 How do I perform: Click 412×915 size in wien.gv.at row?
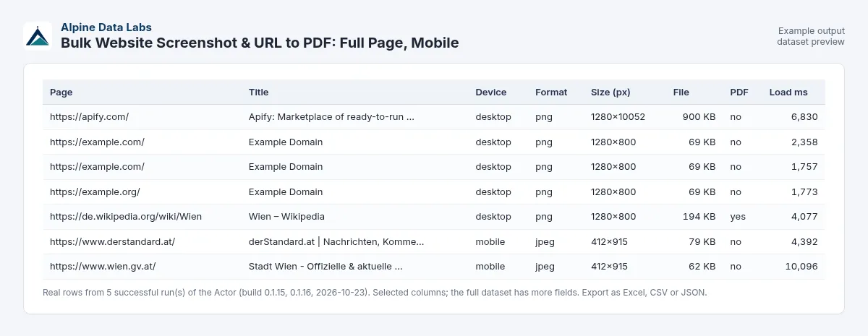pyautogui.click(x=609, y=267)
